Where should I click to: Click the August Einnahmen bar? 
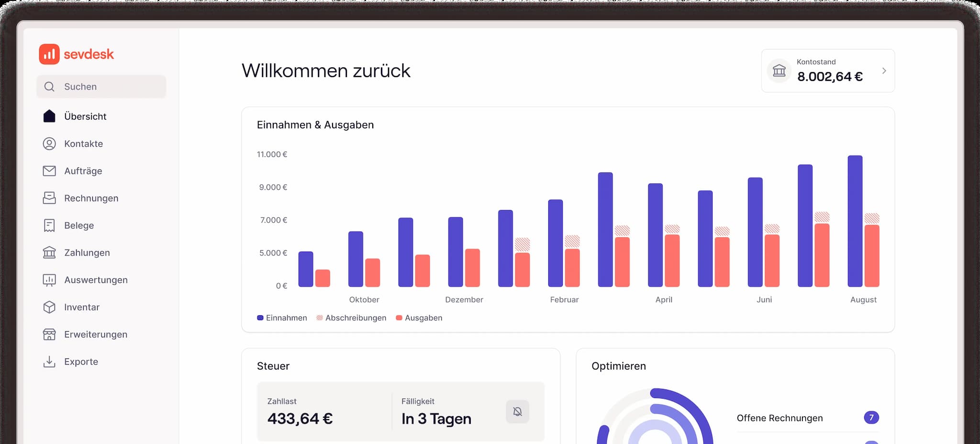pyautogui.click(x=855, y=221)
